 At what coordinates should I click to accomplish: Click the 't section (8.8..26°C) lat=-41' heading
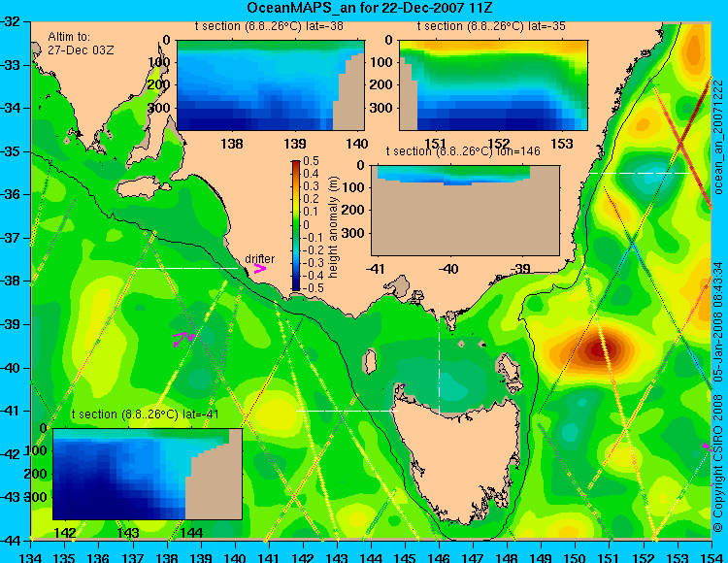(x=145, y=414)
